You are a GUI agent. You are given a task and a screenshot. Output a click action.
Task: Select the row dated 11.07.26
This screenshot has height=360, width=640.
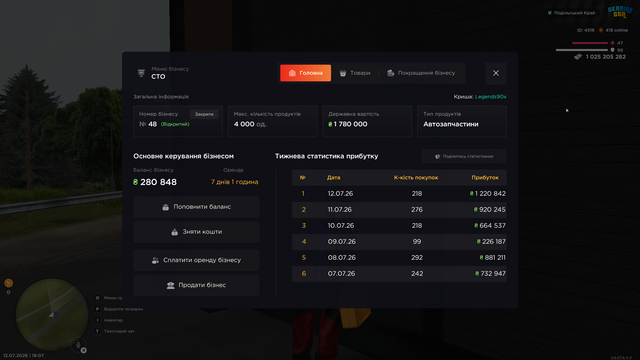click(399, 209)
